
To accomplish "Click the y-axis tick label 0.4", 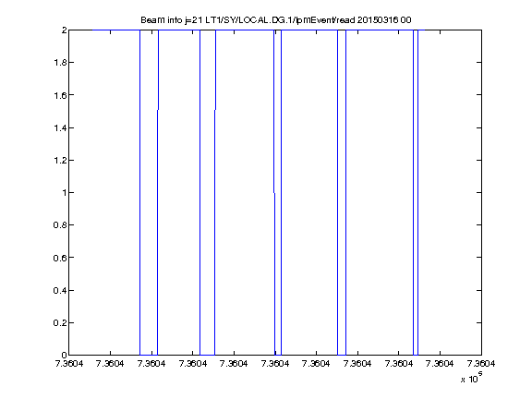I will pos(60,290).
